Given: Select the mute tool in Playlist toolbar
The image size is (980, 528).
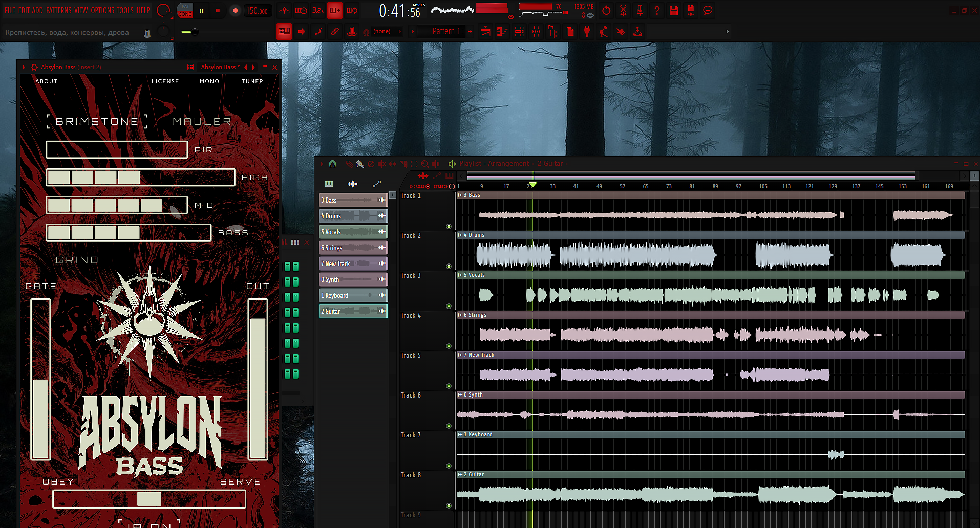Looking at the screenshot, I should click(x=381, y=164).
